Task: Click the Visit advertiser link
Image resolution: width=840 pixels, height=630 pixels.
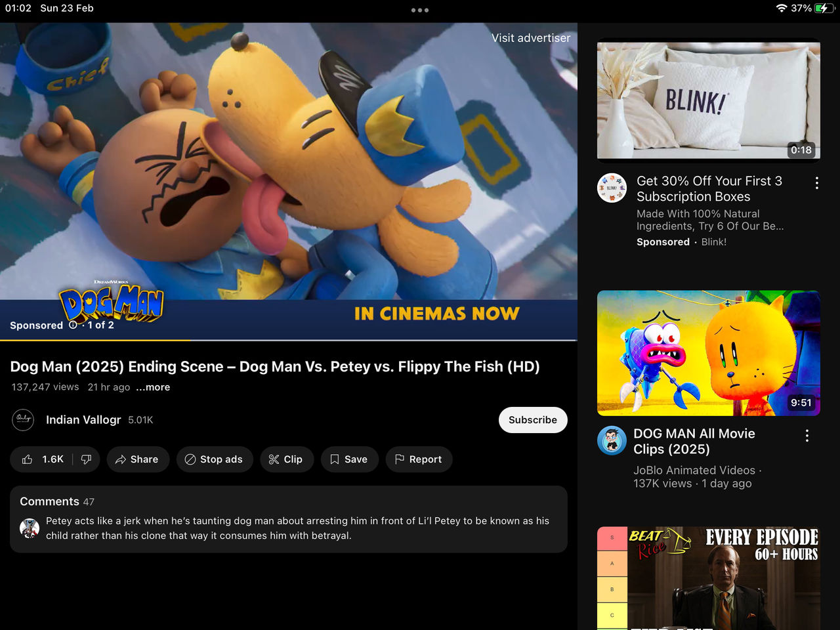Action: [x=531, y=38]
